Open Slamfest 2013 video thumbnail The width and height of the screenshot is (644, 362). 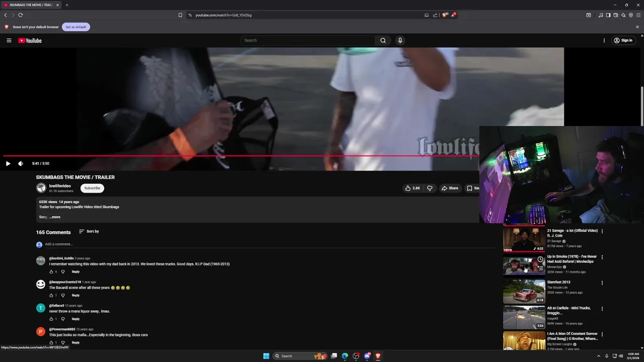click(x=524, y=292)
